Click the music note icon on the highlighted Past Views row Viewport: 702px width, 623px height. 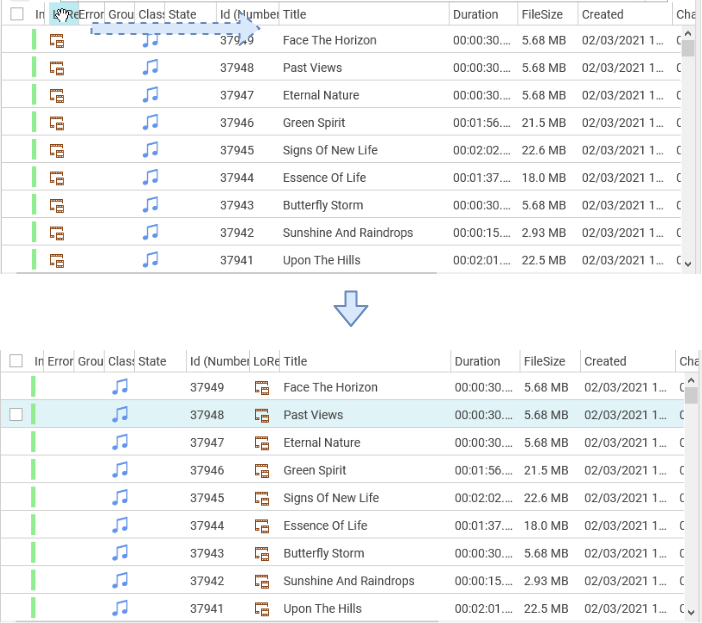120,415
